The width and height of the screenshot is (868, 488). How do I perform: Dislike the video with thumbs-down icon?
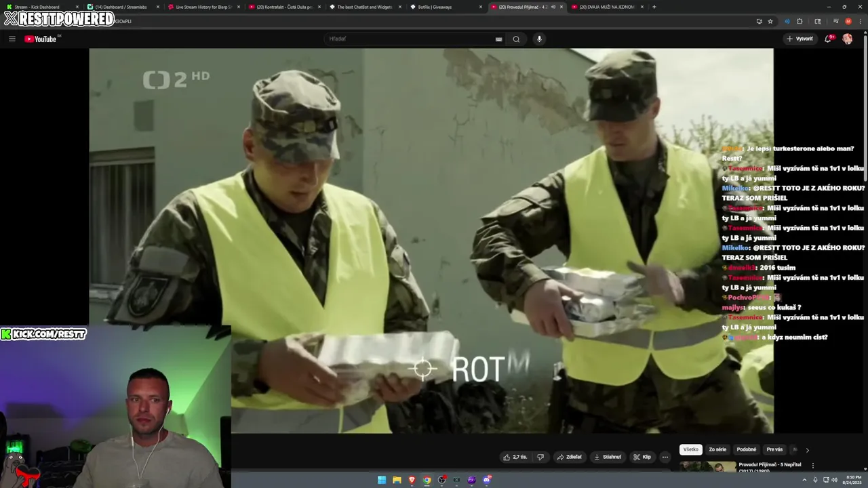540,457
